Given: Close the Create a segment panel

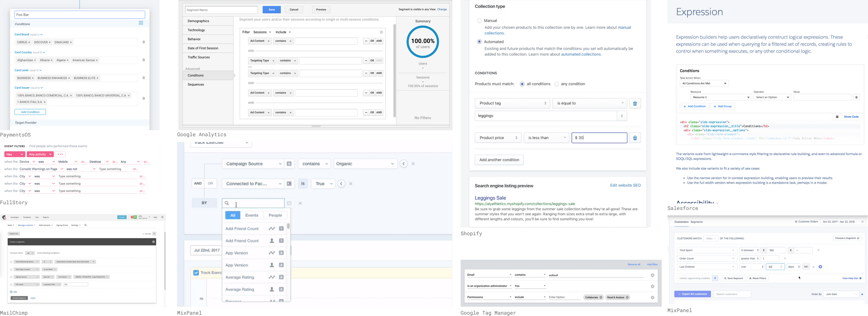Looking at the screenshot, I should coord(153,242).
